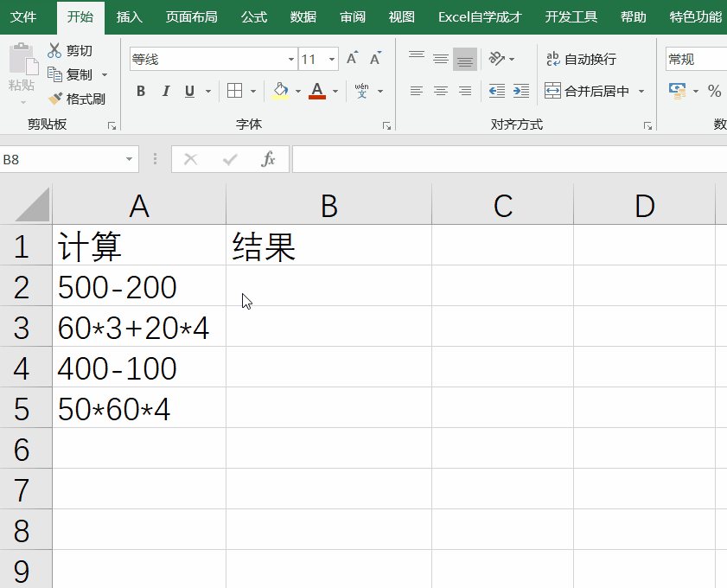
Task: Open the Font (字体) dialog launcher
Action: coord(386,125)
